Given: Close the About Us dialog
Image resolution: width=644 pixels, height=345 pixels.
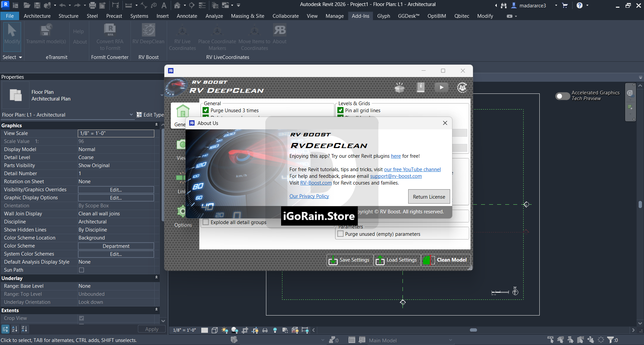Looking at the screenshot, I should click(445, 123).
